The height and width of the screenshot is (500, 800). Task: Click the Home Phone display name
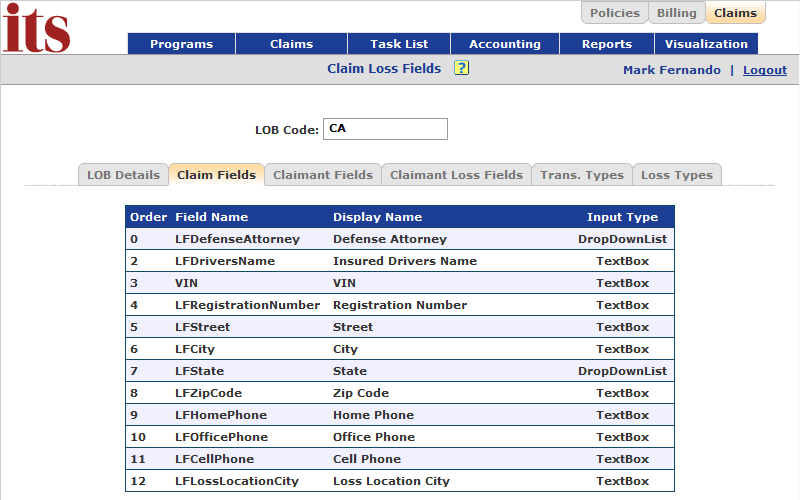(x=373, y=415)
